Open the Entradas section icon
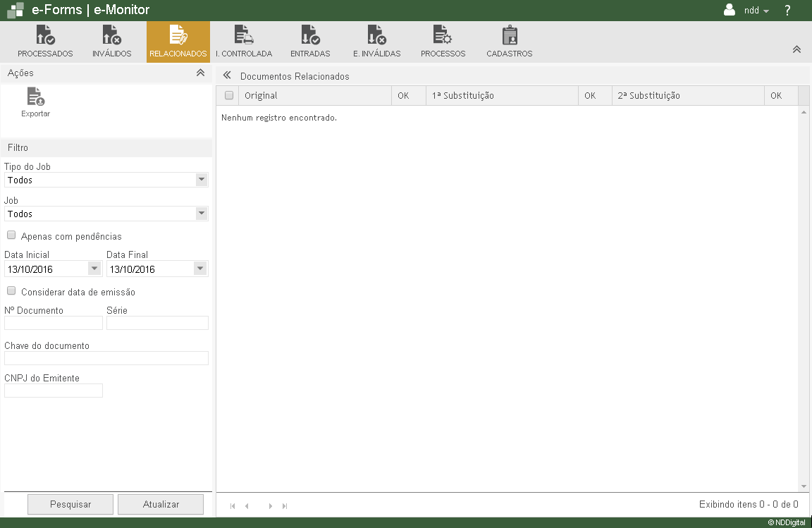The height and width of the screenshot is (528, 812). click(310, 36)
